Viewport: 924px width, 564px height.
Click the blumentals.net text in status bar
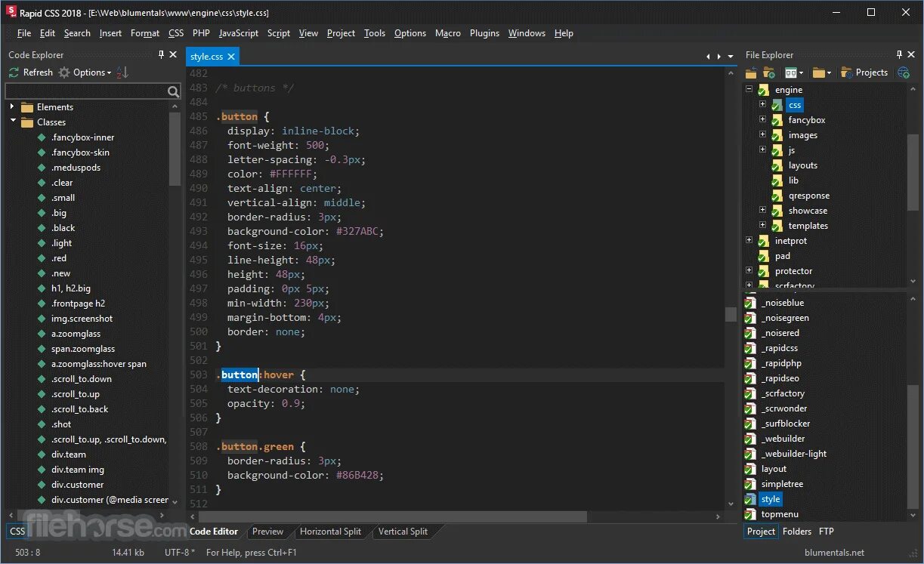[834, 553]
